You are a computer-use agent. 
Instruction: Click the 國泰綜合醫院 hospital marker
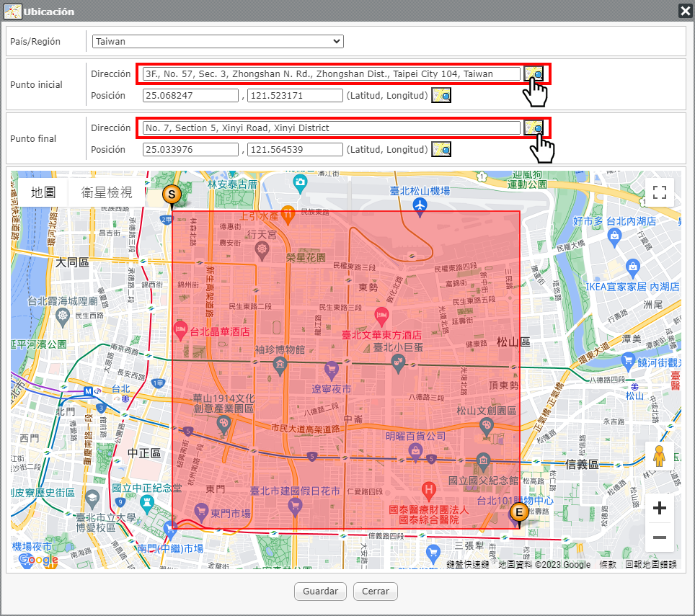(428, 490)
